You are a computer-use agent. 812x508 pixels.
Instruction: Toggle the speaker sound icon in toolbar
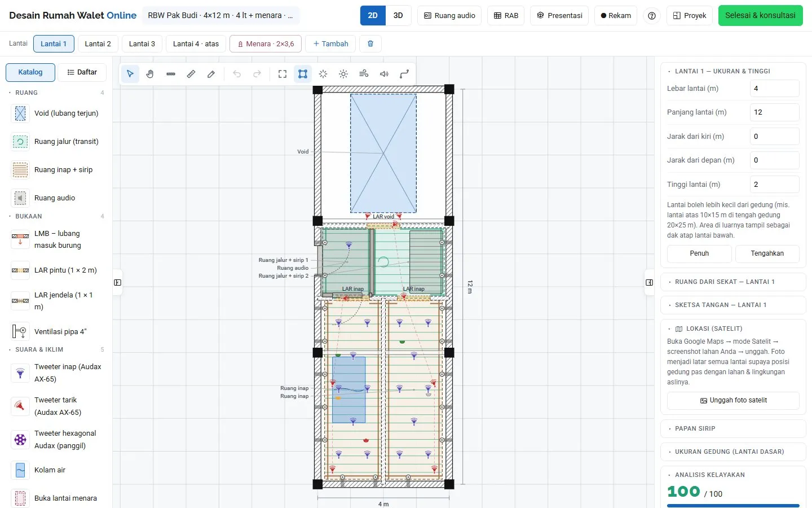[384, 74]
